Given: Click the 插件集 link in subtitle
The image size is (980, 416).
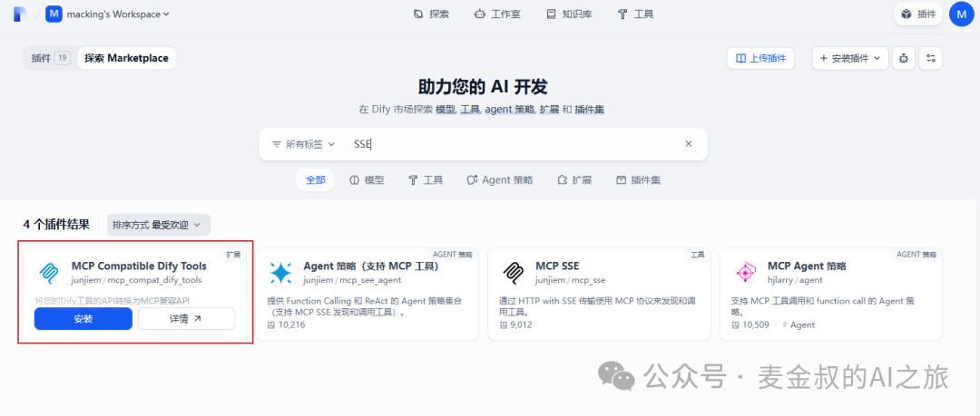Looking at the screenshot, I should point(590,110).
